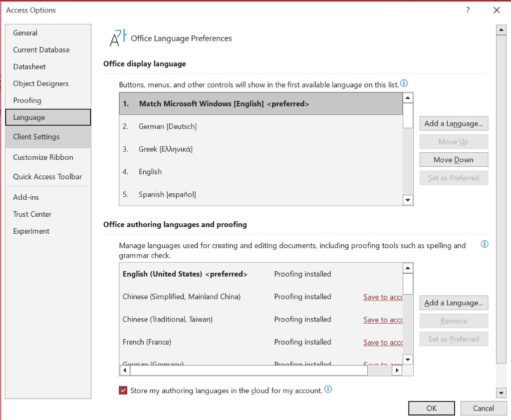Click the Move Down button

point(454,160)
